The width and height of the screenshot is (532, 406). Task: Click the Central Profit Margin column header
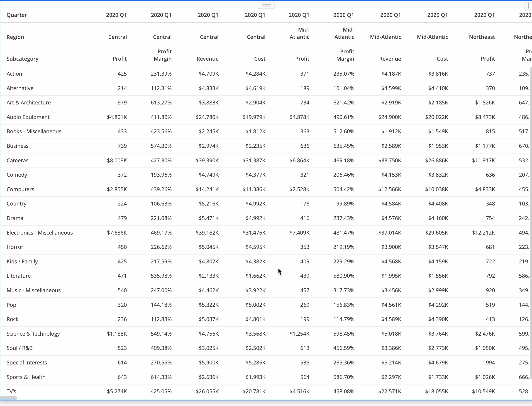tap(162, 55)
